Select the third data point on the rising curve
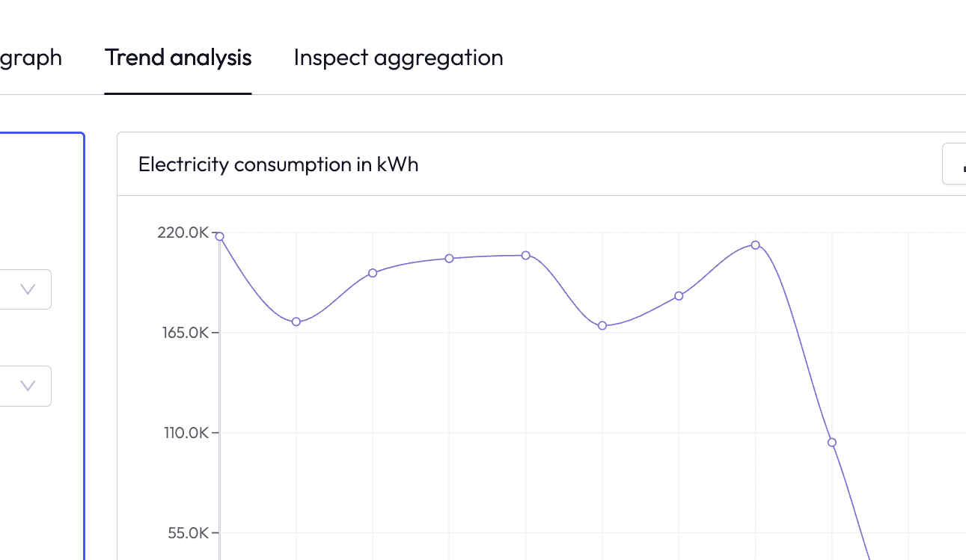 (373, 273)
